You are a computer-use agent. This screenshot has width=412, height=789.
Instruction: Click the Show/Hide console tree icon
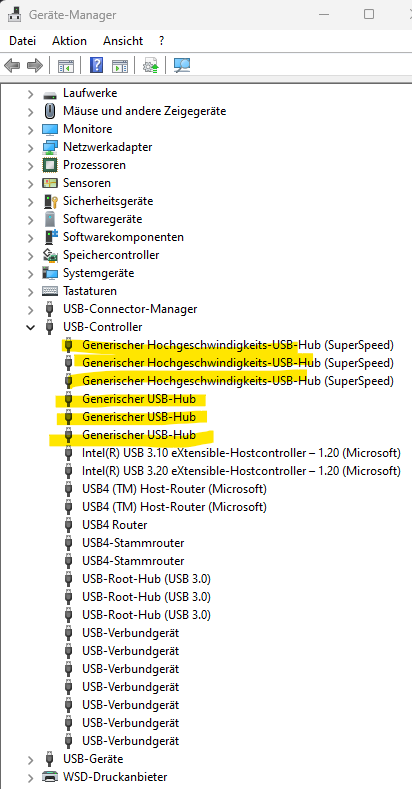click(65, 65)
